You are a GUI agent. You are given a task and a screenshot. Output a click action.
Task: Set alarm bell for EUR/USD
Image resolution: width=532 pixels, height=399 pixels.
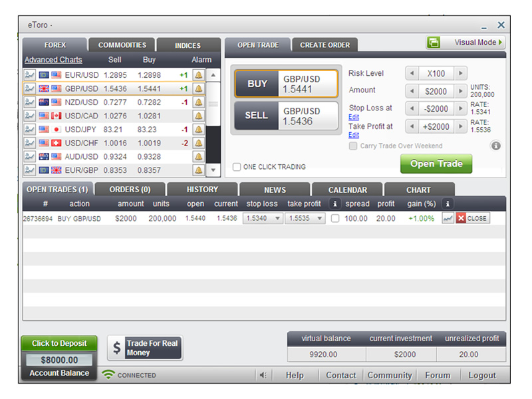[x=198, y=75]
